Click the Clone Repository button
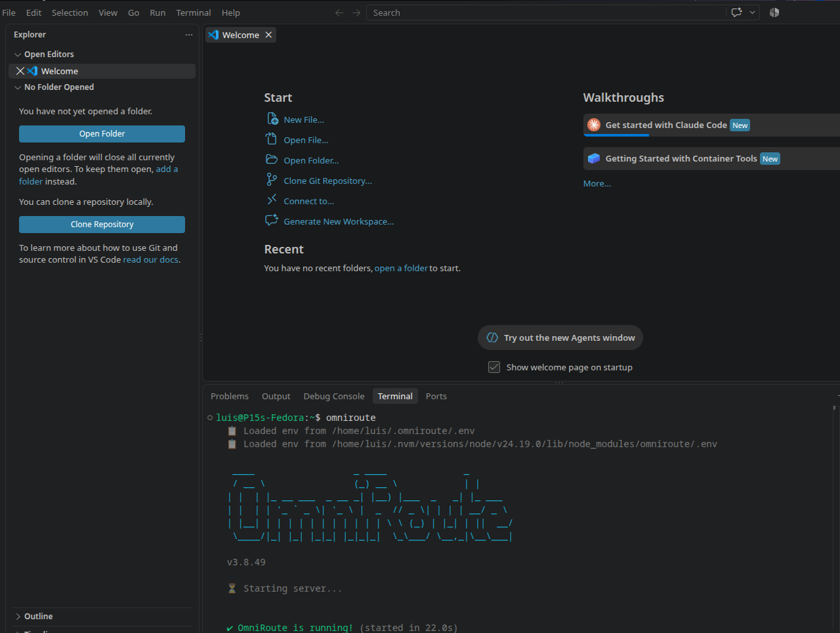The image size is (840, 633). (102, 225)
